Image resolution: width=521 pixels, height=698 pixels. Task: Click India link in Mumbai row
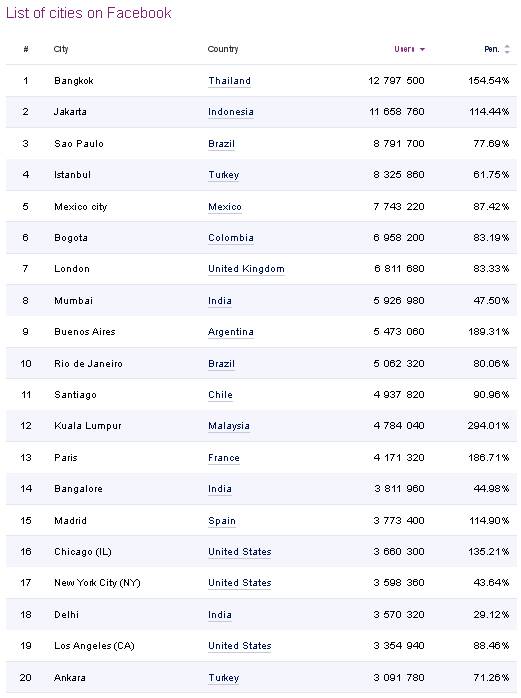(x=220, y=301)
